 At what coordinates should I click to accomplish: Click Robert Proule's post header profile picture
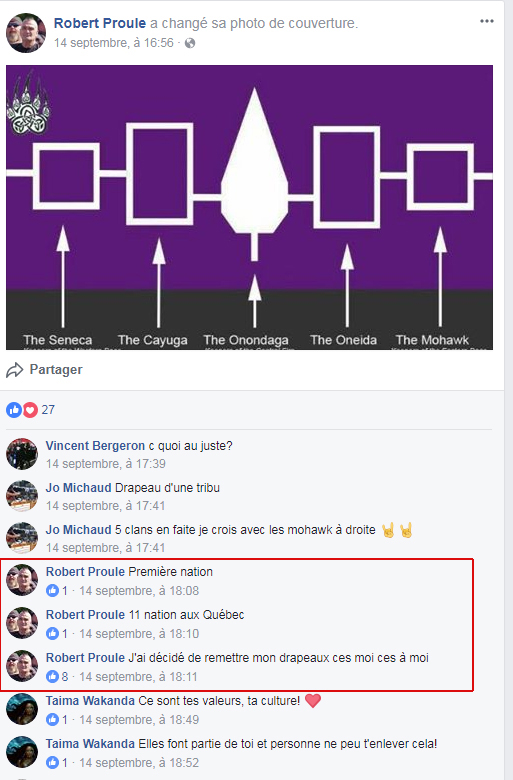pos(26,33)
